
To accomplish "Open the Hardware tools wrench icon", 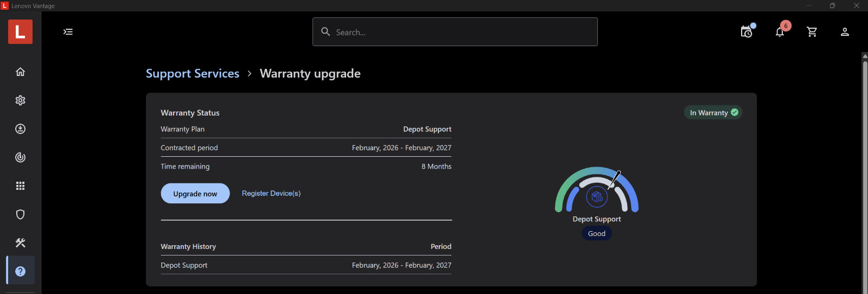I will 20,242.
